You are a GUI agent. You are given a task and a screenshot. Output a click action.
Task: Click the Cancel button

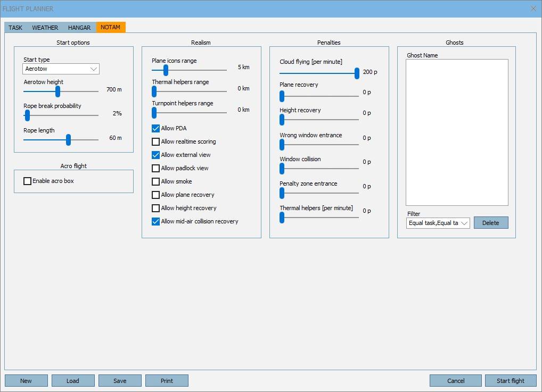tap(456, 381)
